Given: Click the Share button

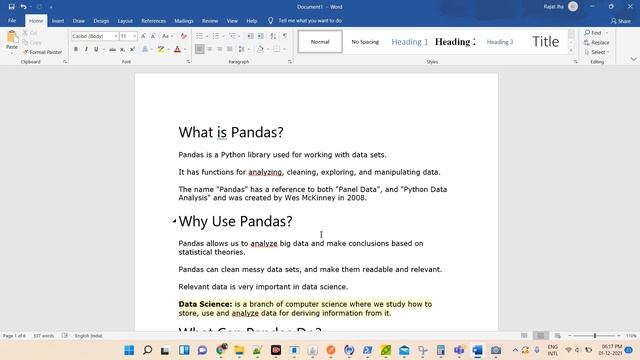Looking at the screenshot, I should click(x=620, y=21).
